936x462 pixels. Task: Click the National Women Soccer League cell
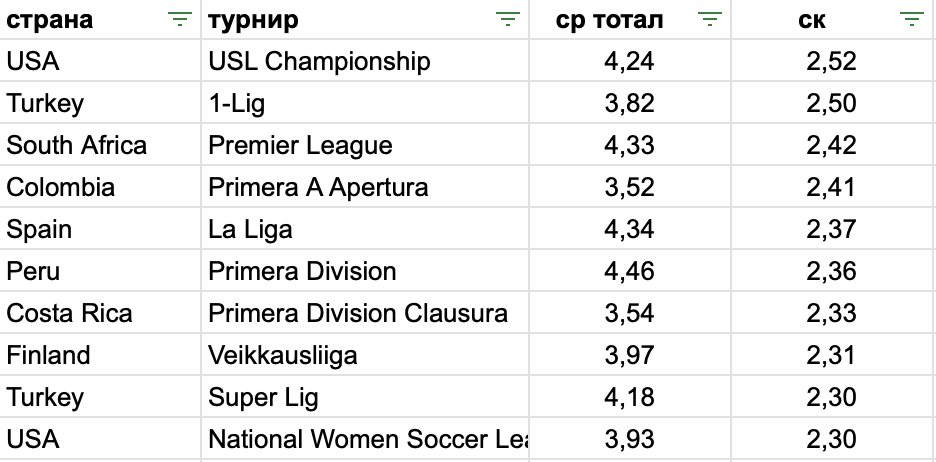(x=365, y=439)
